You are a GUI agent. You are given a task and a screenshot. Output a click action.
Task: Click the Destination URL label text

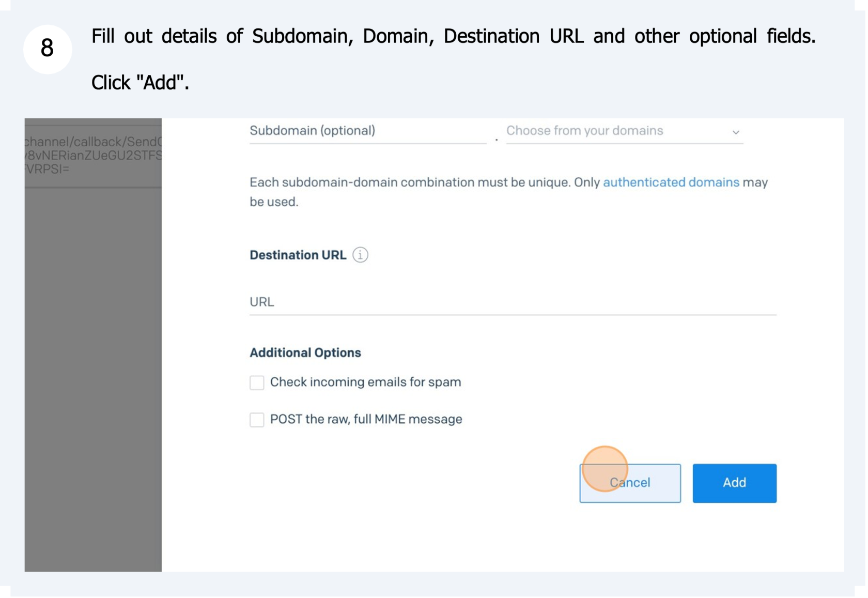(x=299, y=256)
